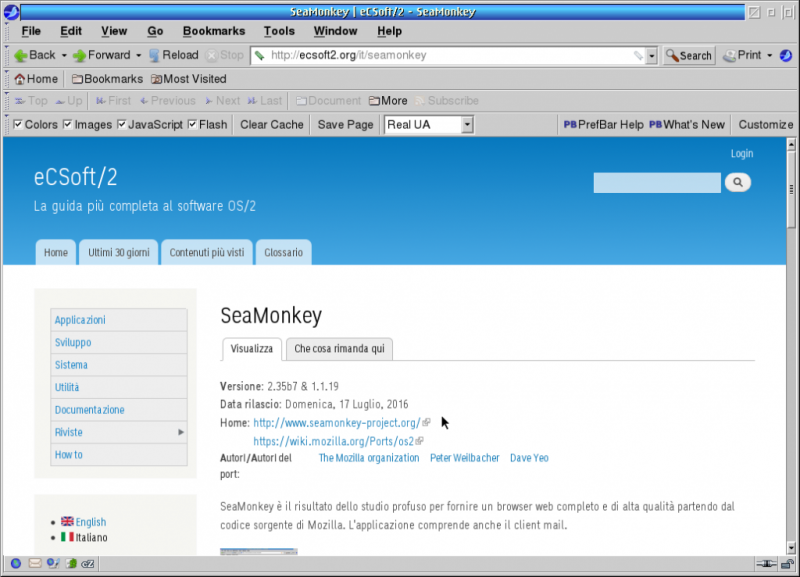Follow the Dave Yeo author link

coord(529,457)
